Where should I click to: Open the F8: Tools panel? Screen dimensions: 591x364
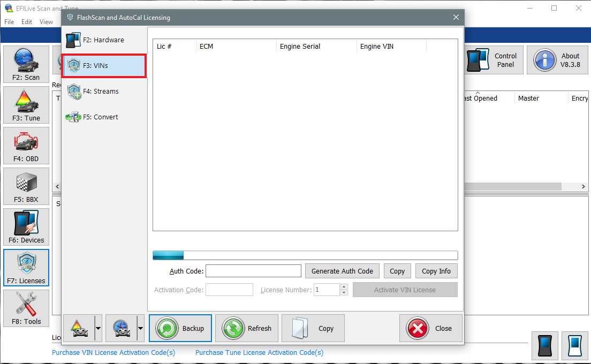26,308
